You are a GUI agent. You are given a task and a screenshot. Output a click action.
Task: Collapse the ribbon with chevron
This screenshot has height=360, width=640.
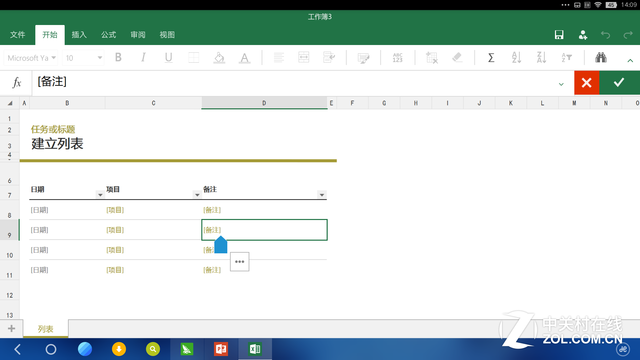click(x=630, y=60)
